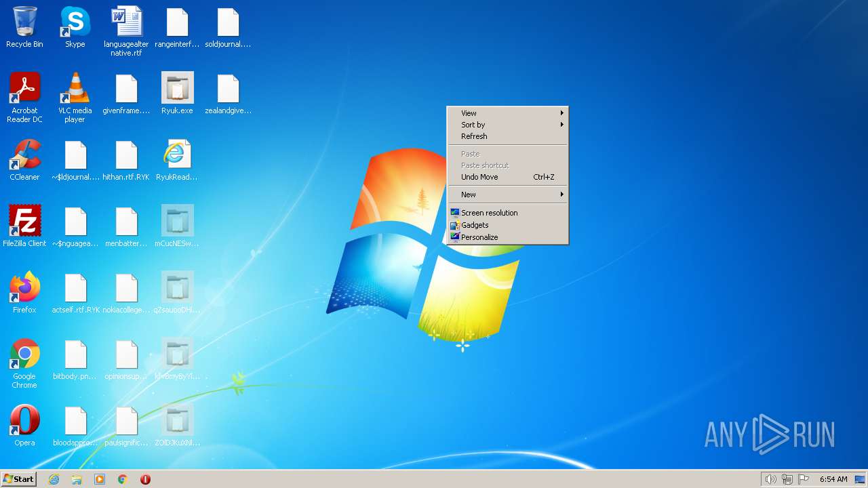Select the actself.rtf.RYK file icon
868x488 pixels.
click(x=75, y=293)
